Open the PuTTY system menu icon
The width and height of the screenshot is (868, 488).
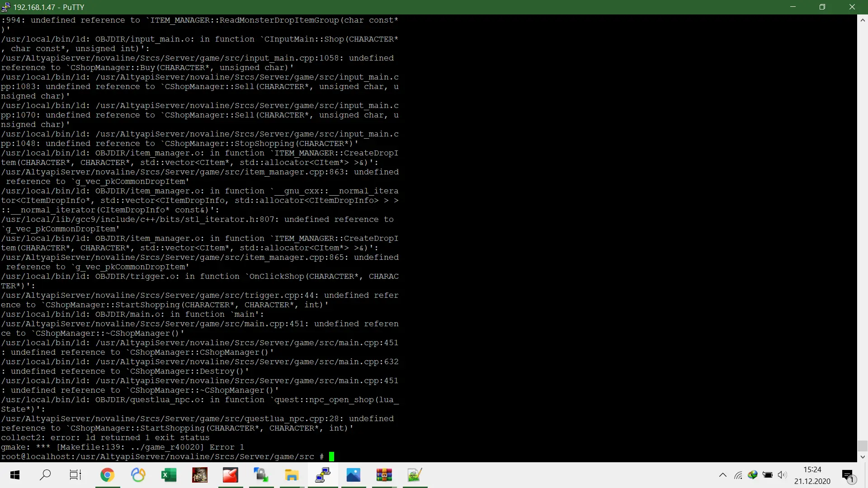[6, 7]
